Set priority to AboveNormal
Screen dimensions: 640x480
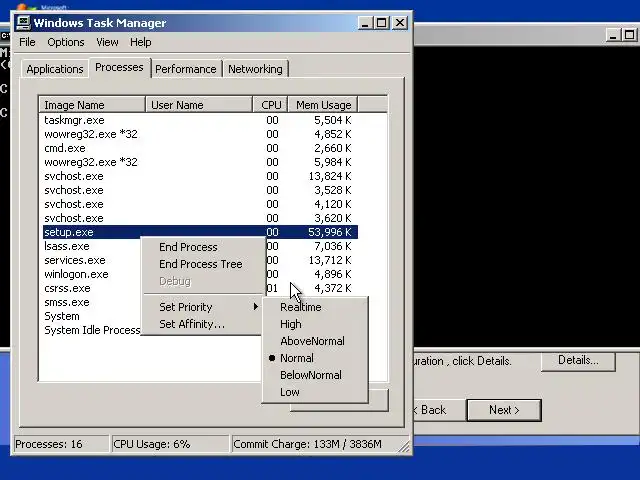315,341
